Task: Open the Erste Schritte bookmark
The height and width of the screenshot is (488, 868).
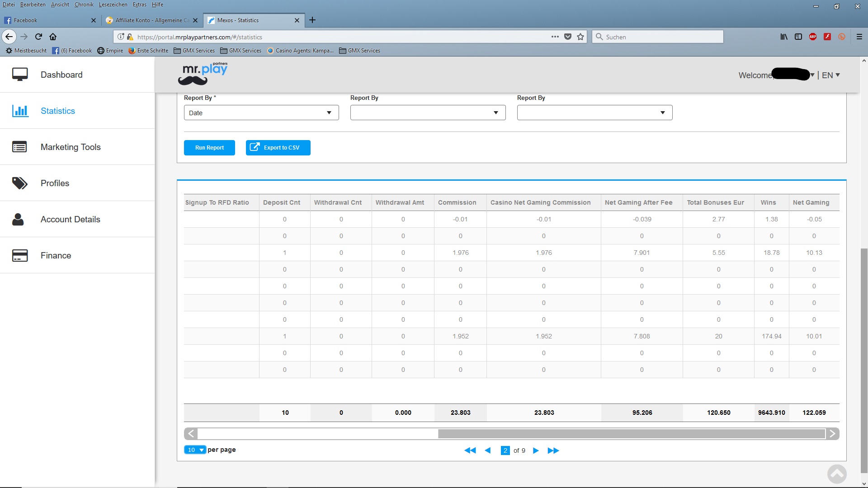Action: click(x=148, y=51)
